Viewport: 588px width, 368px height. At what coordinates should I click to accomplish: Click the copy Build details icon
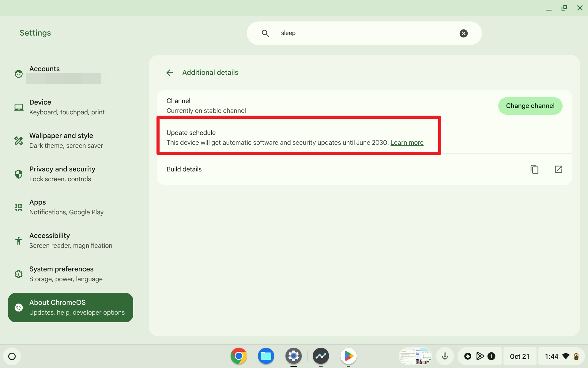pos(534,169)
